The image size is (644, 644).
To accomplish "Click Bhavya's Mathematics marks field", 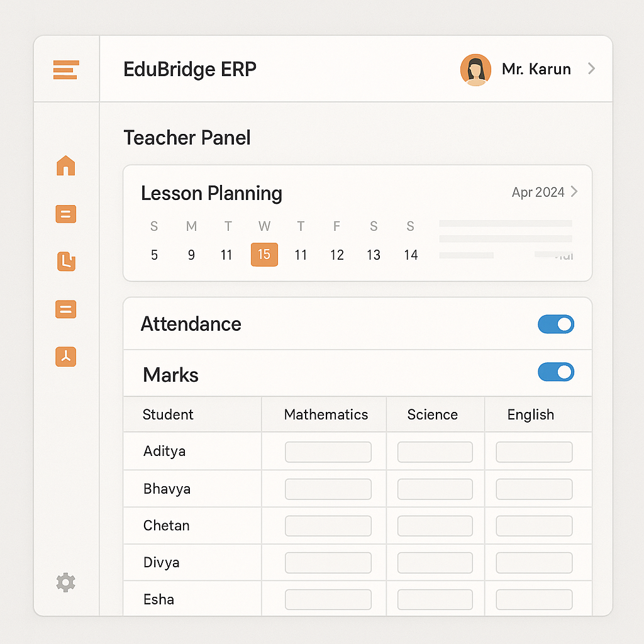I will pos(328,489).
